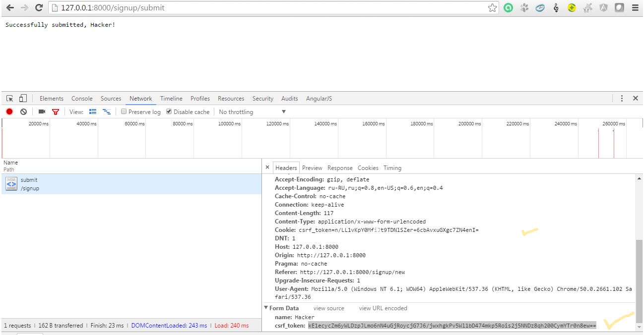Open the Elements tab

coord(52,98)
